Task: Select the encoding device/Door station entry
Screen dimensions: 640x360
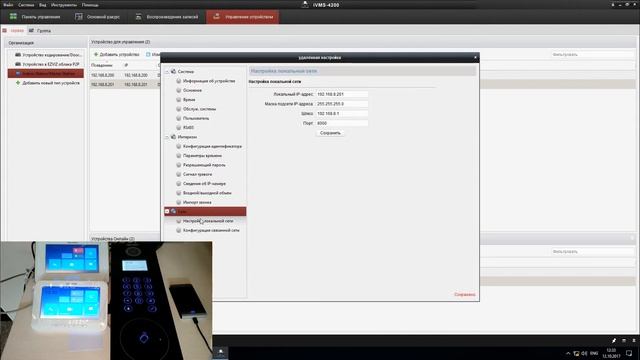Action: point(48,55)
